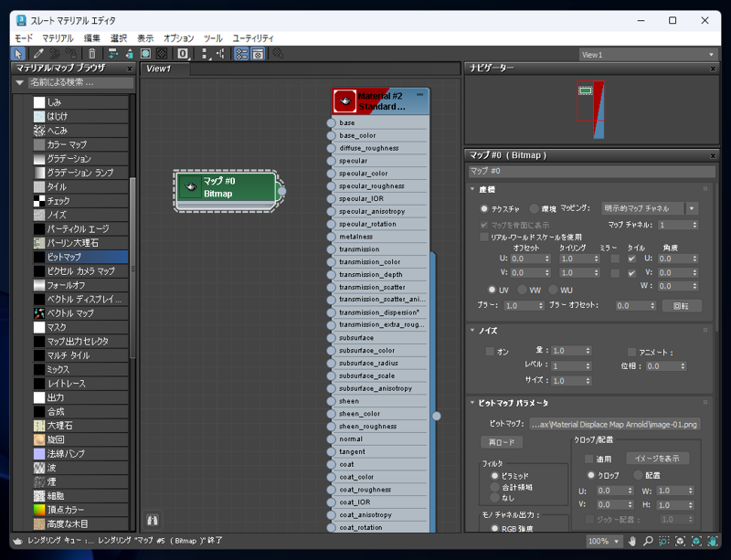Click the bitmap file path image-01.png button

coord(614,424)
